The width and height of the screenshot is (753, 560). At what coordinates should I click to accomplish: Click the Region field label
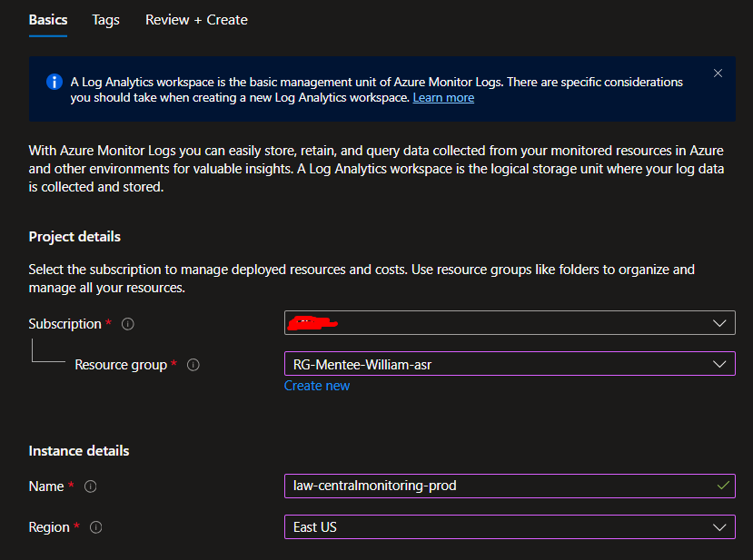tap(49, 527)
